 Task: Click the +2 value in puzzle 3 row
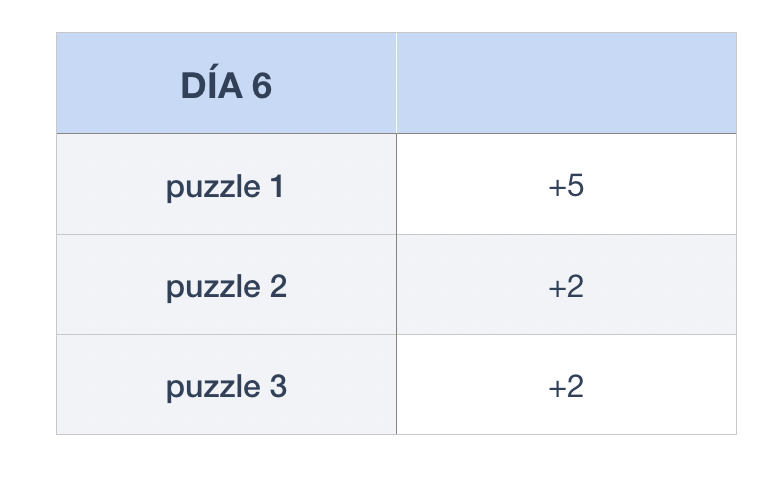566,386
